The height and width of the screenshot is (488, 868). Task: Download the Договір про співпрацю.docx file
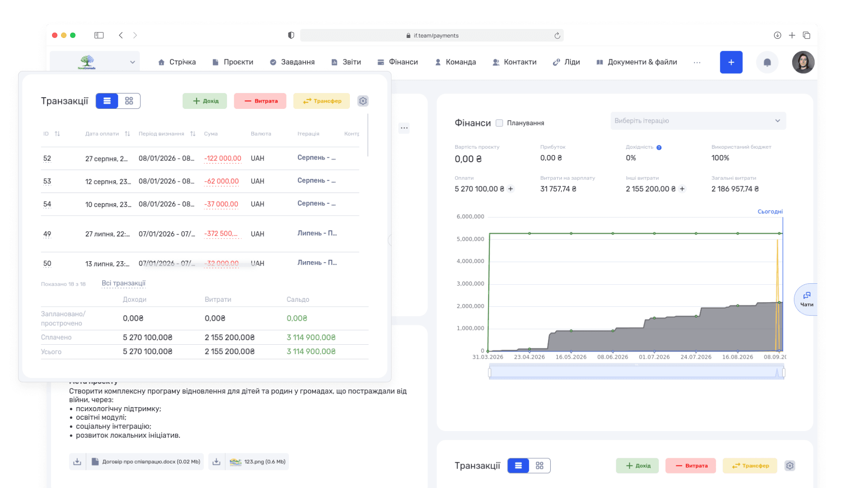(77, 461)
